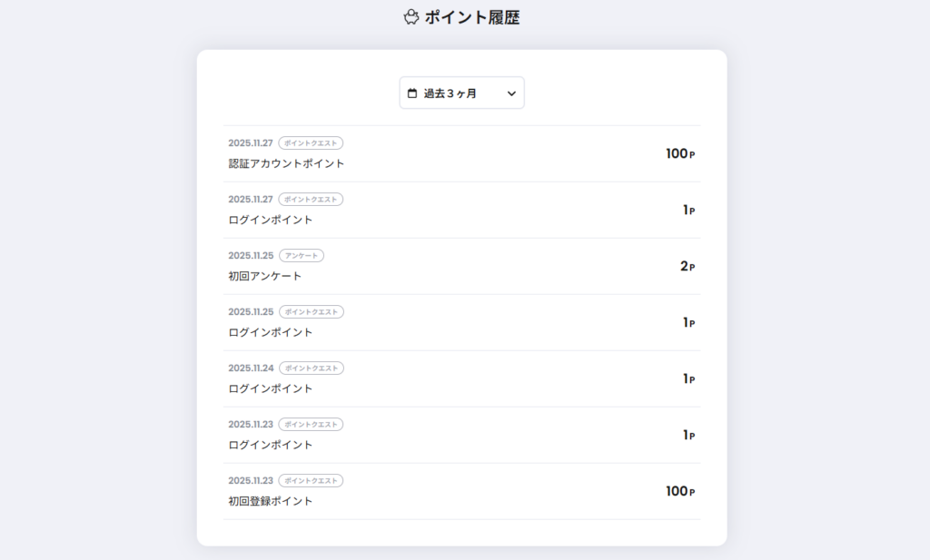Click the 2P value for 初回アンケート
This screenshot has height=560, width=930.
click(687, 266)
